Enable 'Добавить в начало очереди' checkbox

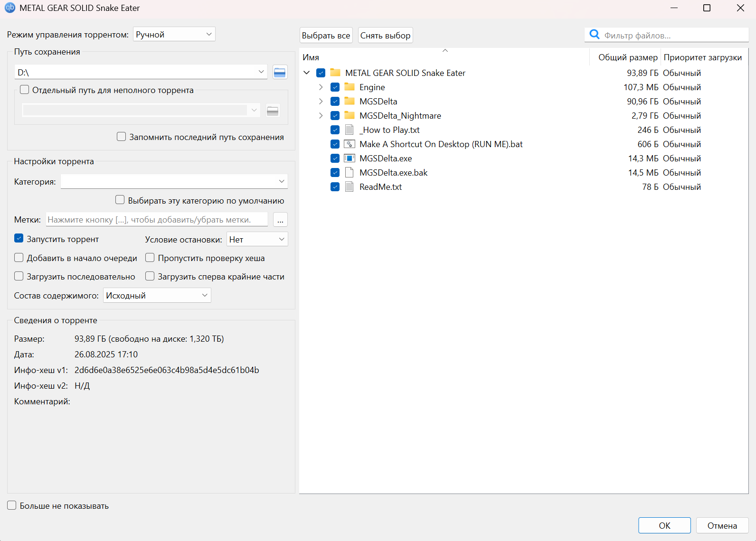pos(19,258)
